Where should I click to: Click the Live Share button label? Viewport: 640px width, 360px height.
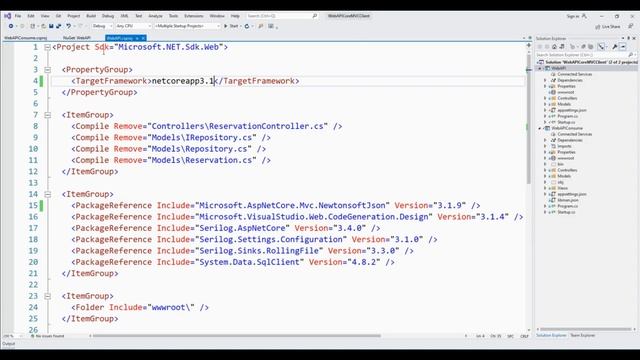(x=611, y=27)
